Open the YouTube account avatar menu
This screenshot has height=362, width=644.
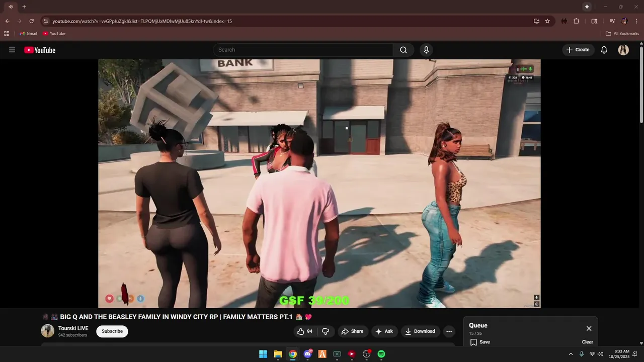(623, 50)
